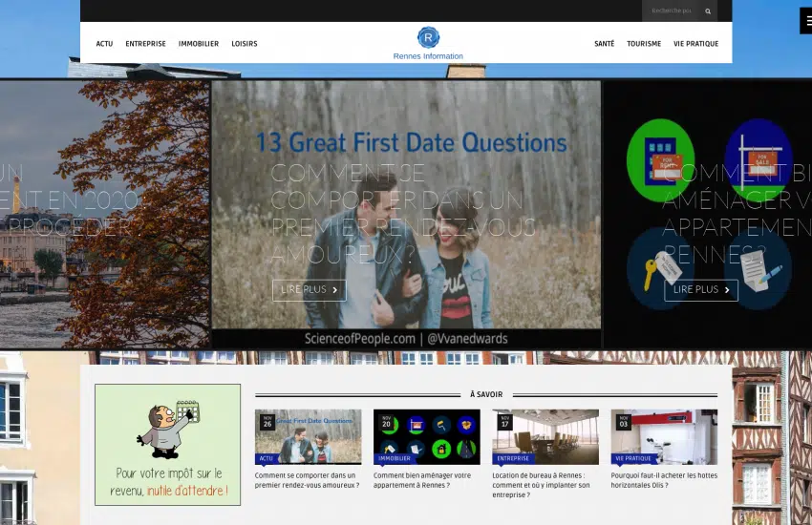The height and width of the screenshot is (525, 812).
Task: Click the IMMOBILIER tag on apartment thumbnail
Action: pyautogui.click(x=395, y=459)
